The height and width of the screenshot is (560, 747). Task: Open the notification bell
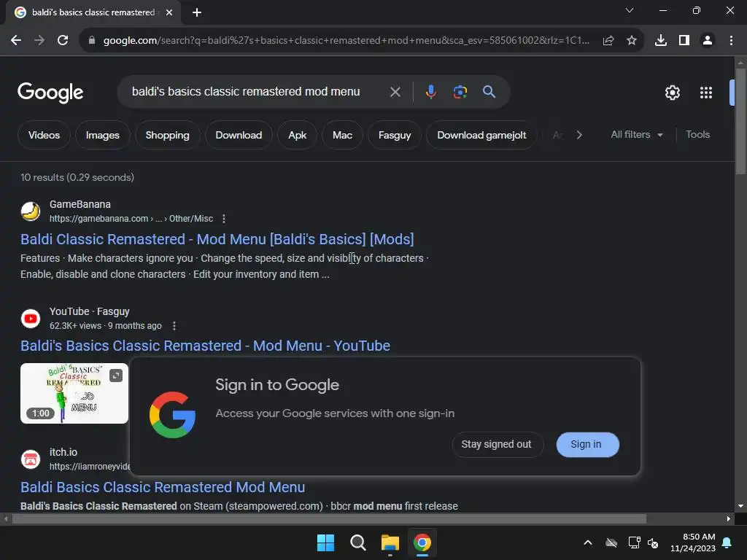pyautogui.click(x=727, y=542)
